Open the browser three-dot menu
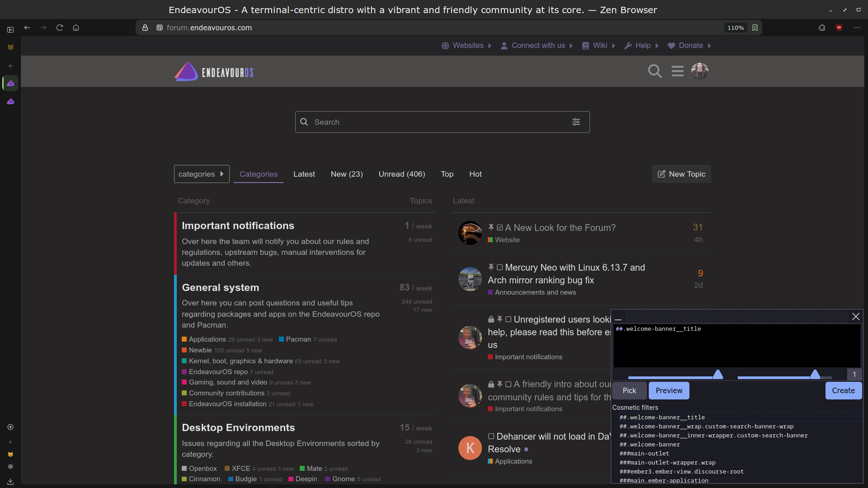The width and height of the screenshot is (868, 488). coord(857,28)
